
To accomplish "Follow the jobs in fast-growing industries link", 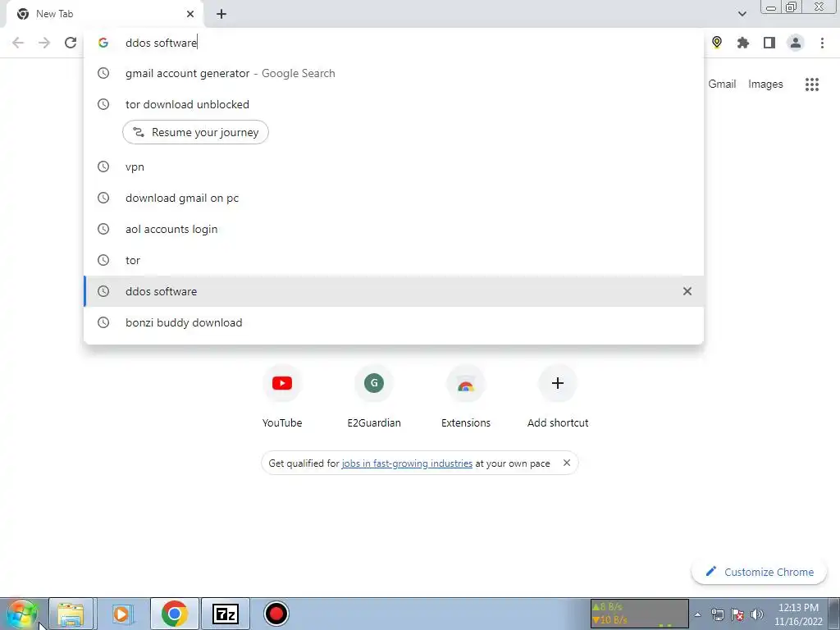I will coord(407,463).
